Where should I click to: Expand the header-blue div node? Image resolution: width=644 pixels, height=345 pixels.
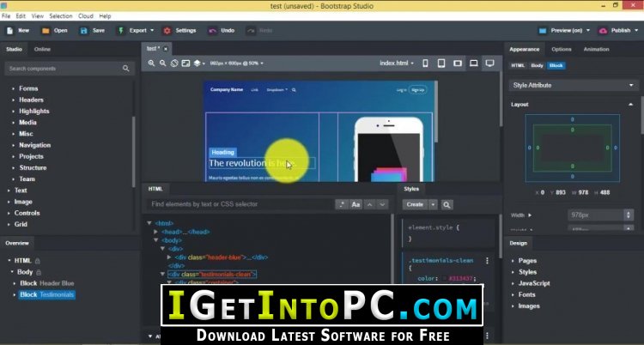click(169, 257)
